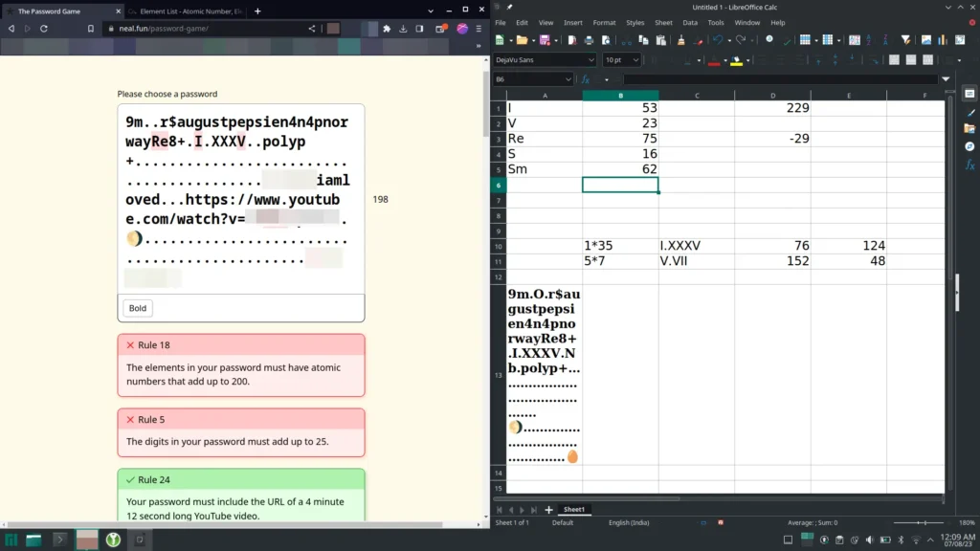
Task: Open the browser downloads panel
Action: [x=403, y=28]
